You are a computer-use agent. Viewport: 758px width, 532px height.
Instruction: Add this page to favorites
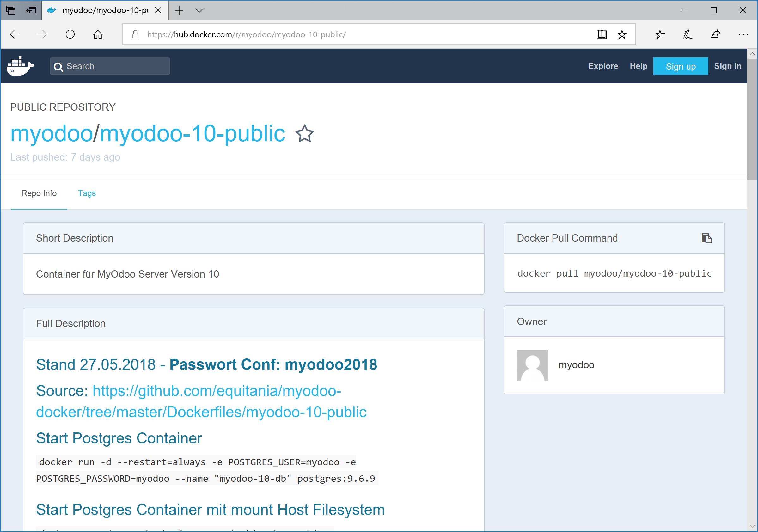(x=622, y=34)
